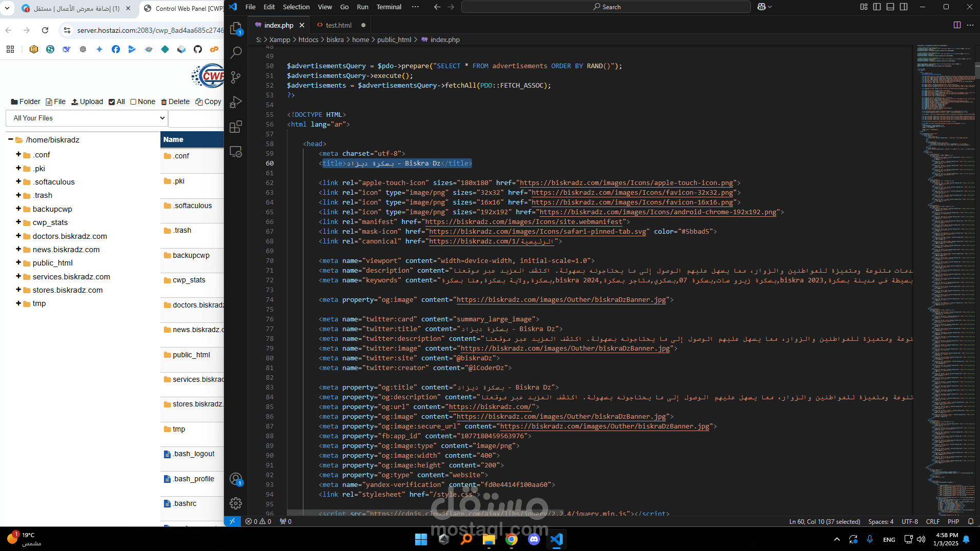
Task: Toggle the None selection checkbox
Action: click(x=133, y=102)
